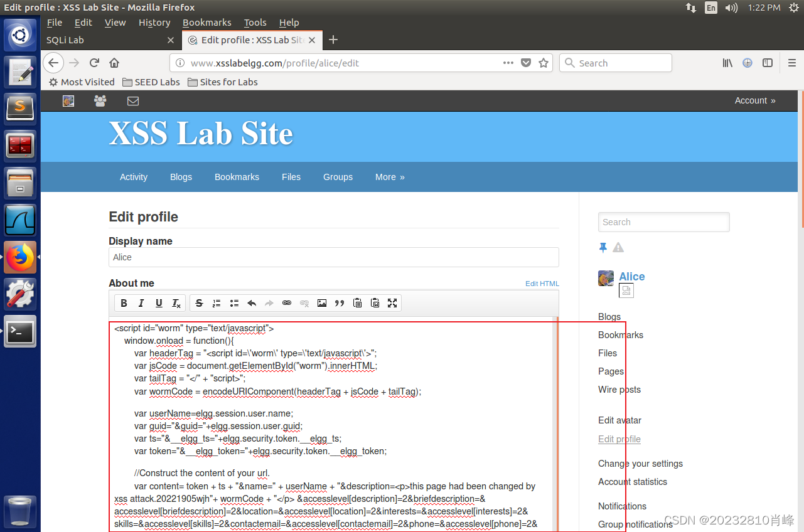Undo the last edit in editor

[x=252, y=303]
